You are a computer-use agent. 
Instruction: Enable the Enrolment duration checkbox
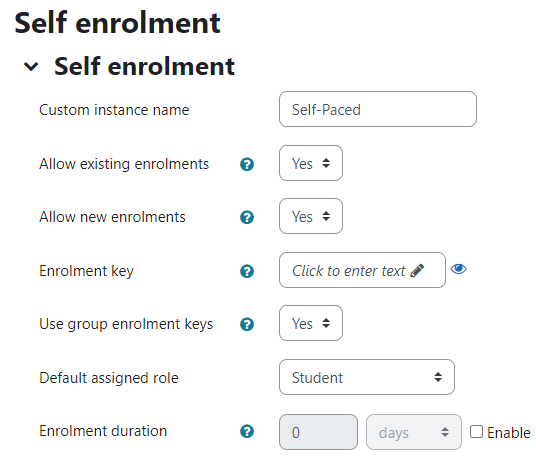[476, 432]
